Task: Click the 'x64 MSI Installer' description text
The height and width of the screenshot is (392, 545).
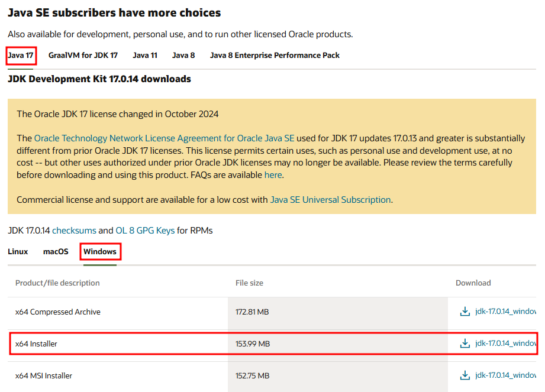Action: 43,375
